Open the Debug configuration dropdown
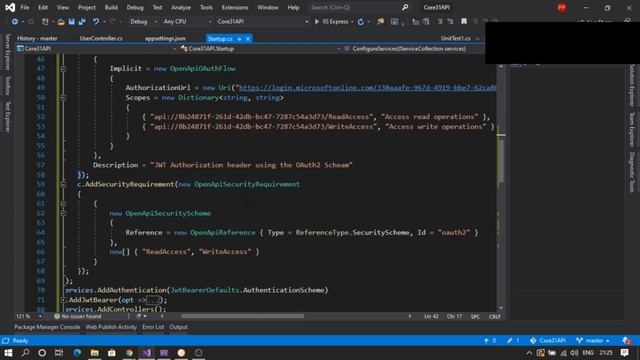This screenshot has height=360, width=640. pos(143,22)
